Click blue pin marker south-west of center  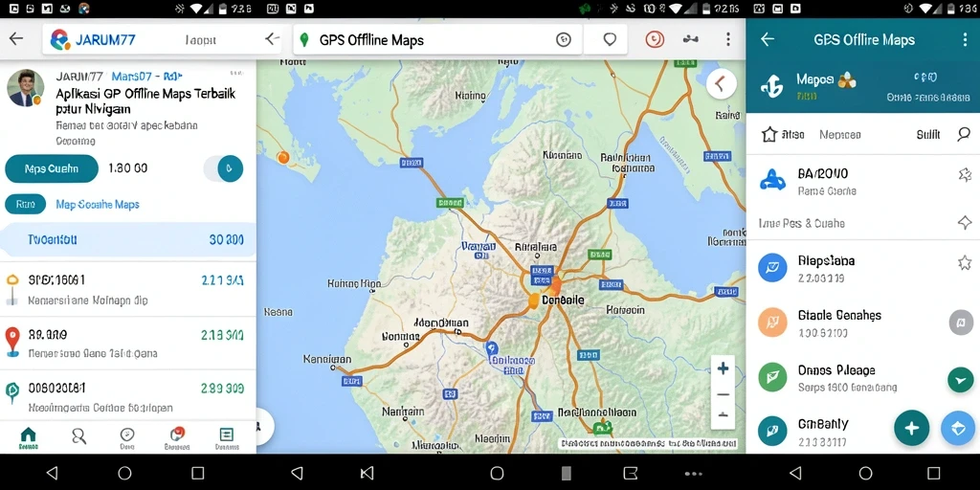point(491,350)
